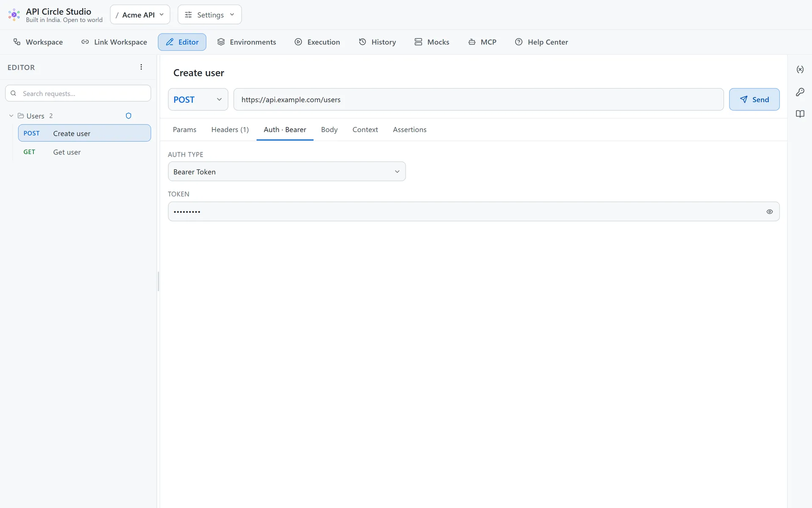Open the Bearer Token auth type dropdown
This screenshot has width=812, height=508.
pyautogui.click(x=287, y=171)
